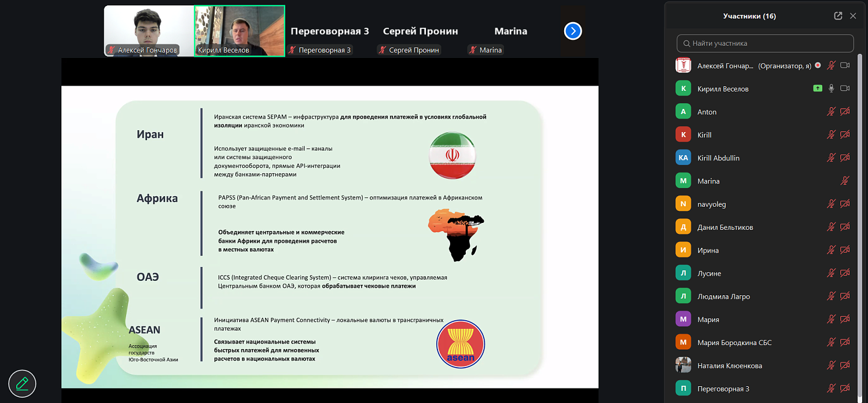868x403 pixels.
Task: Select Мария Бородкина СБС in participants list
Action: [x=734, y=343]
